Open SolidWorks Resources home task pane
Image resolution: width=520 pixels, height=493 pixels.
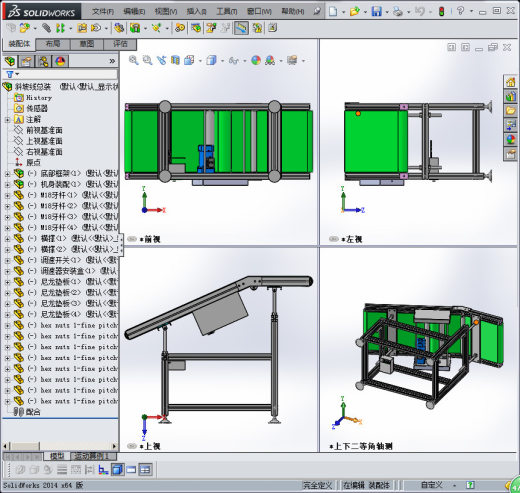511,82
